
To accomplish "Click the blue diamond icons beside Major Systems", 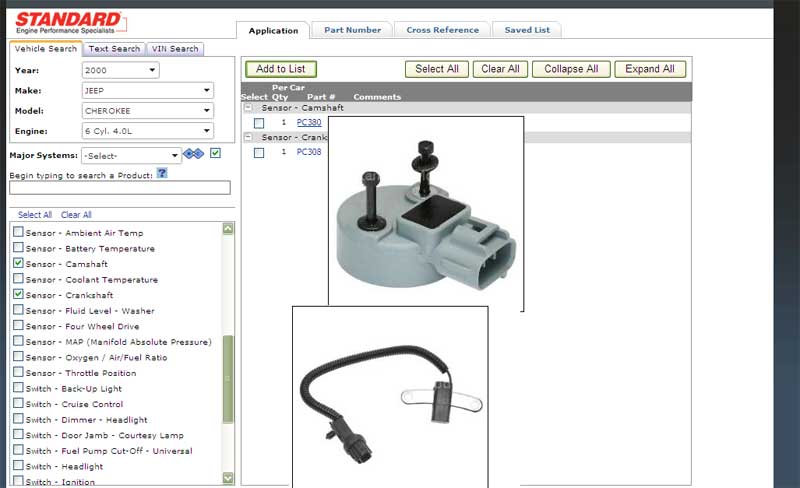I will (194, 154).
